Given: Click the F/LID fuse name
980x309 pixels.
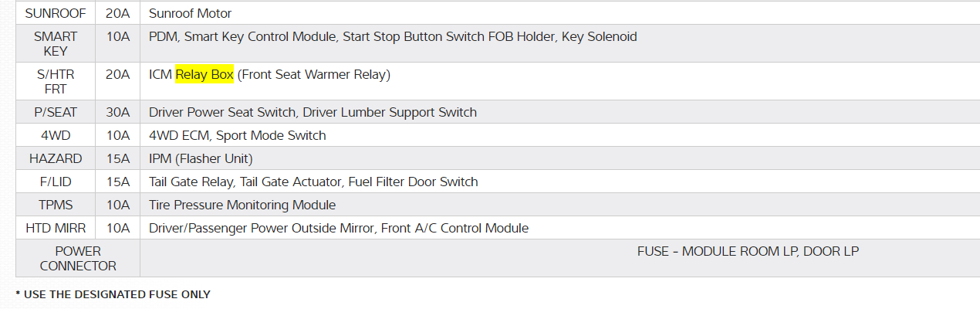Looking at the screenshot, I should [56, 182].
